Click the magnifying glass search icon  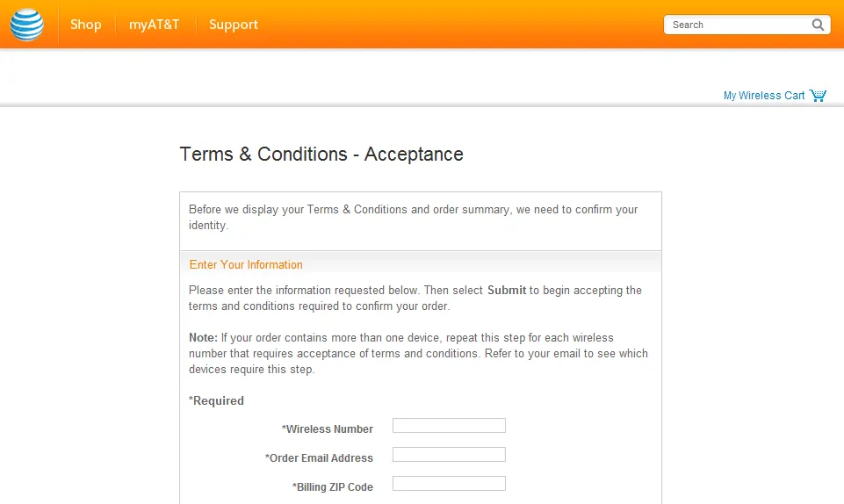coord(818,25)
